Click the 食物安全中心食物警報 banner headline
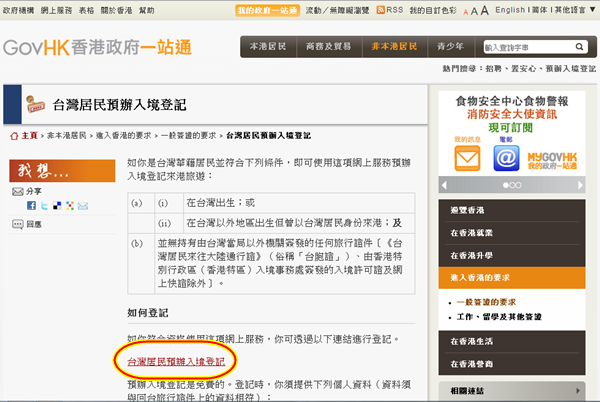The height and width of the screenshot is (402, 600). pos(512,101)
